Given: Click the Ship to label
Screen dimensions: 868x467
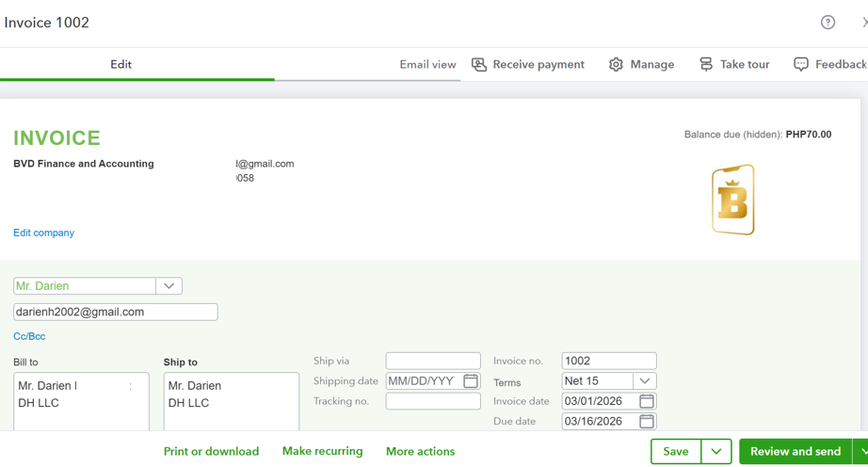Looking at the screenshot, I should click(181, 362).
